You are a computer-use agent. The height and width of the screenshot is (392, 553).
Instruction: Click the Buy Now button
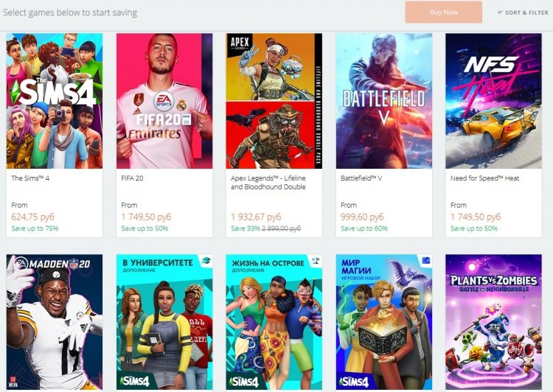point(443,13)
